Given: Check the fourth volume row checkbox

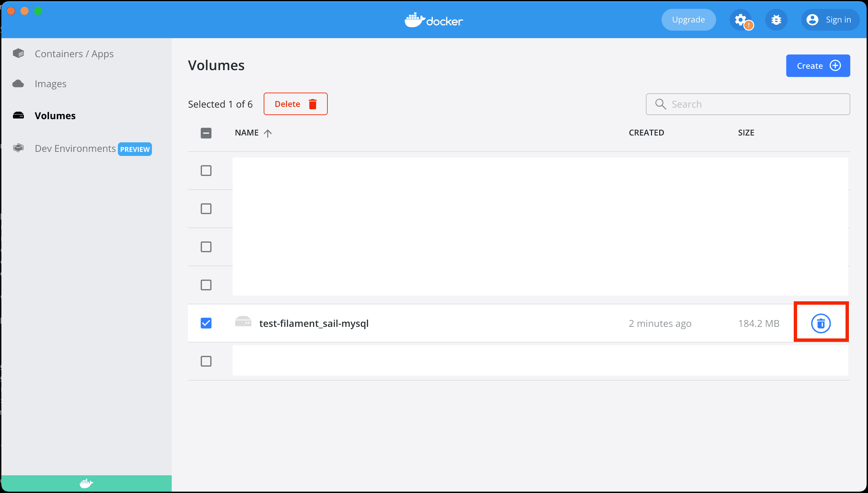Looking at the screenshot, I should (206, 285).
